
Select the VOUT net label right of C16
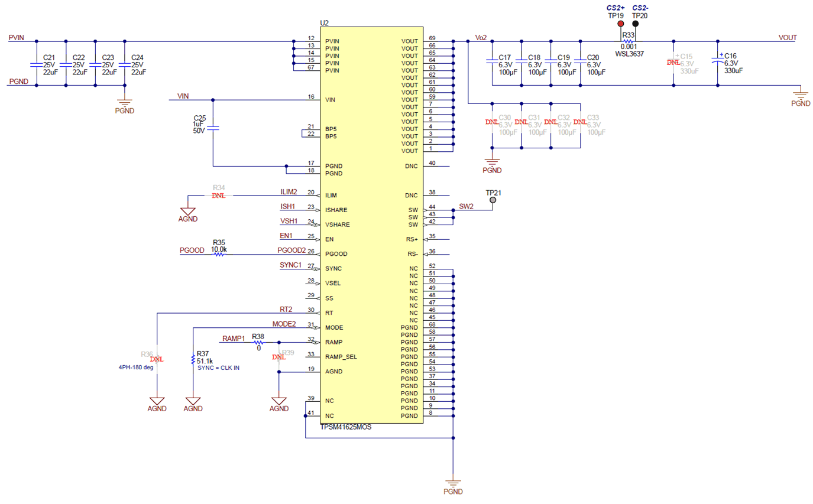coord(788,37)
